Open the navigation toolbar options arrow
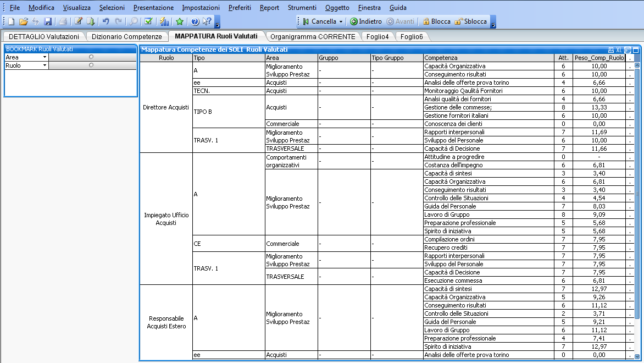Image resolution: width=644 pixels, height=363 pixels. [493, 22]
